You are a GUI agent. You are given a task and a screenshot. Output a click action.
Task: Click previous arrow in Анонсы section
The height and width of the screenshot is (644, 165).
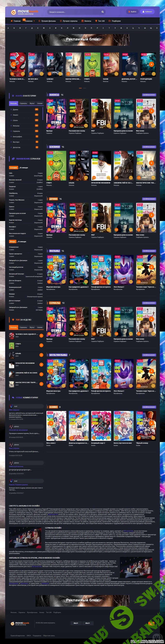click(51, 111)
